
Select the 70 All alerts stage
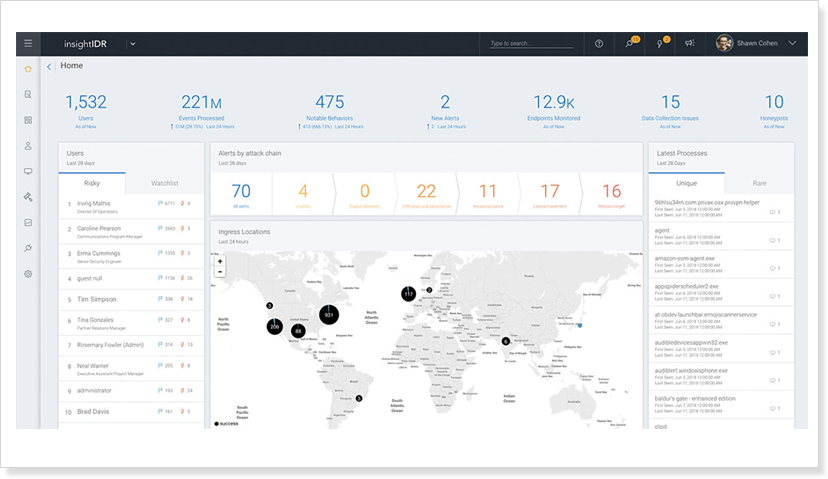[x=241, y=194]
